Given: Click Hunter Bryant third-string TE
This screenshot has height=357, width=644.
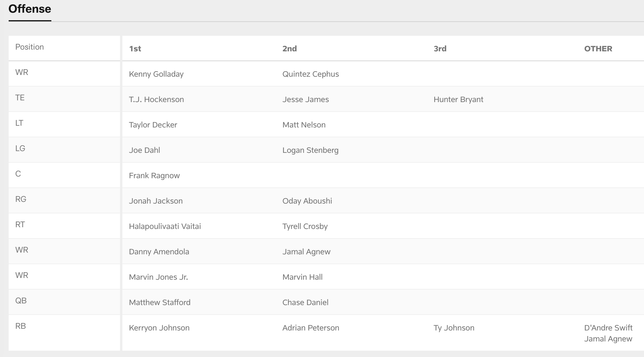Looking at the screenshot, I should tap(458, 99).
